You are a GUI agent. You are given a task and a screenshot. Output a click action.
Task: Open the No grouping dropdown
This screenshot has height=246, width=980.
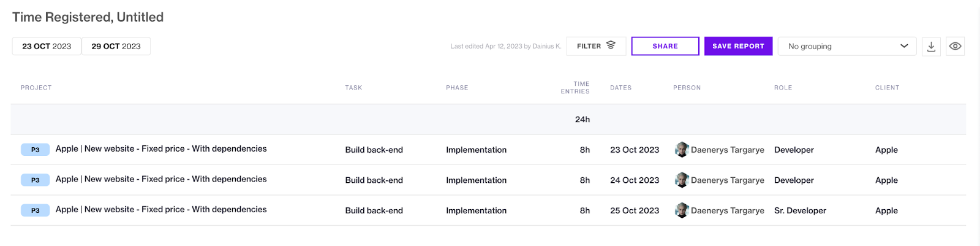pyautogui.click(x=847, y=47)
